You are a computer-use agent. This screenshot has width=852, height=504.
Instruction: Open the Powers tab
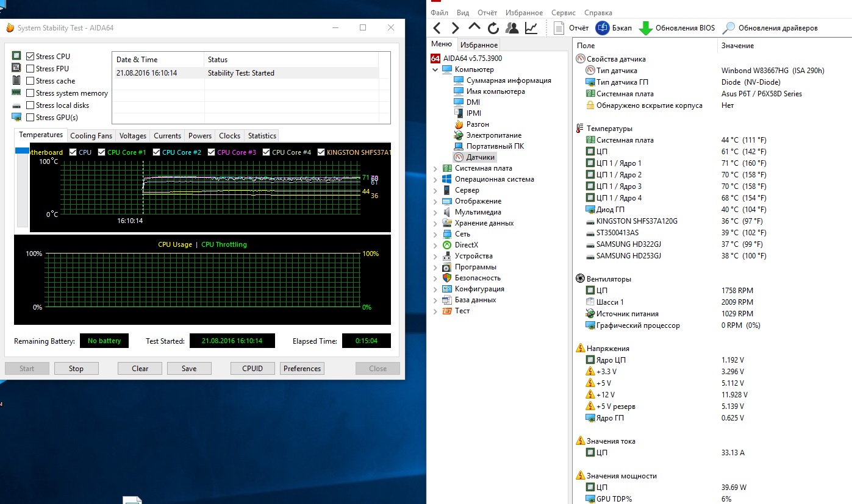[x=200, y=136]
